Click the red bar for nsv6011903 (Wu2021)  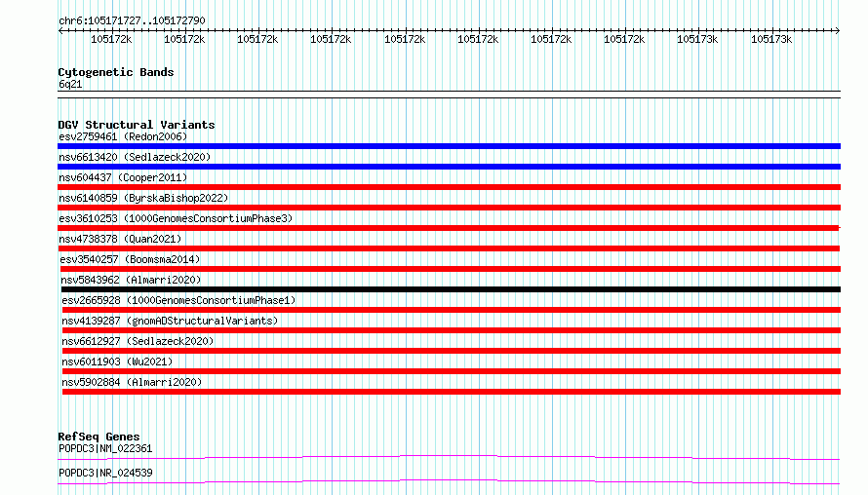(x=452, y=371)
